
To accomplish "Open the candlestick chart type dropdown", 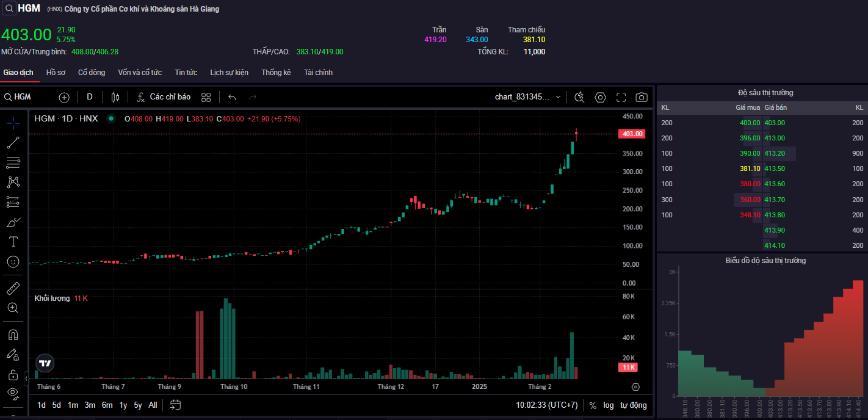I will tap(115, 97).
